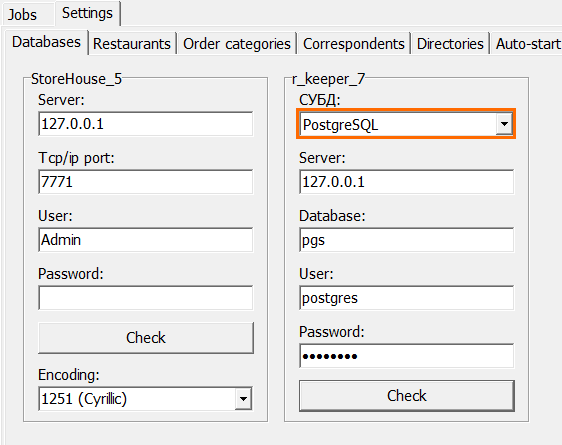Click the Database field containing pgs
Screen dimensions: 562x445
pyautogui.click(x=406, y=240)
